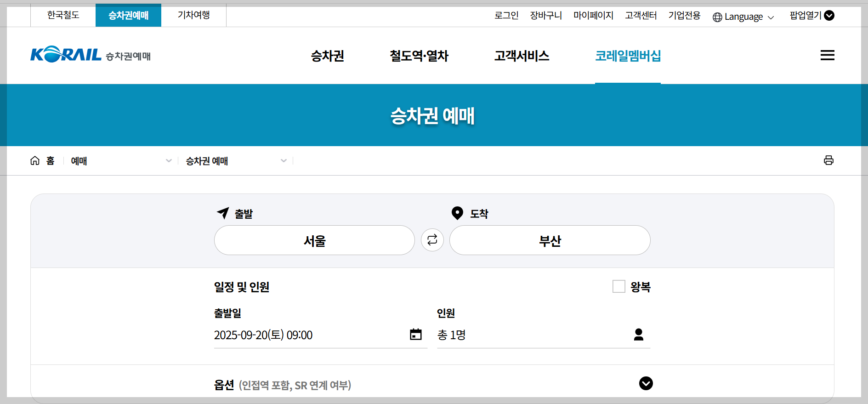
Task: Open the hamburger full menu icon
Action: (x=827, y=55)
